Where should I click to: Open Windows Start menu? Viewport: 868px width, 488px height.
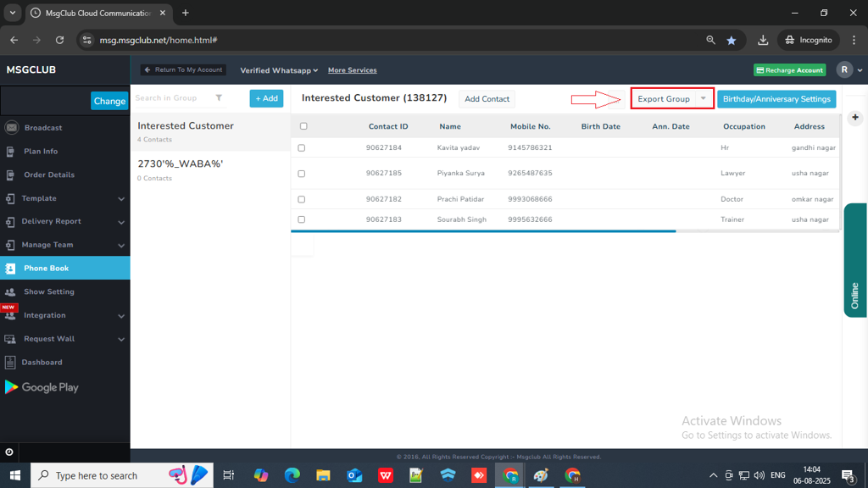pyautogui.click(x=15, y=475)
